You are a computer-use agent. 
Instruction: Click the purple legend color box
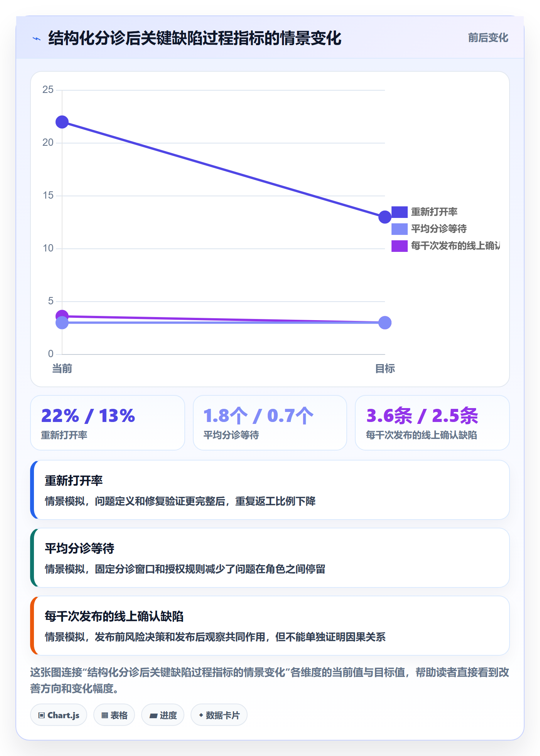point(400,246)
